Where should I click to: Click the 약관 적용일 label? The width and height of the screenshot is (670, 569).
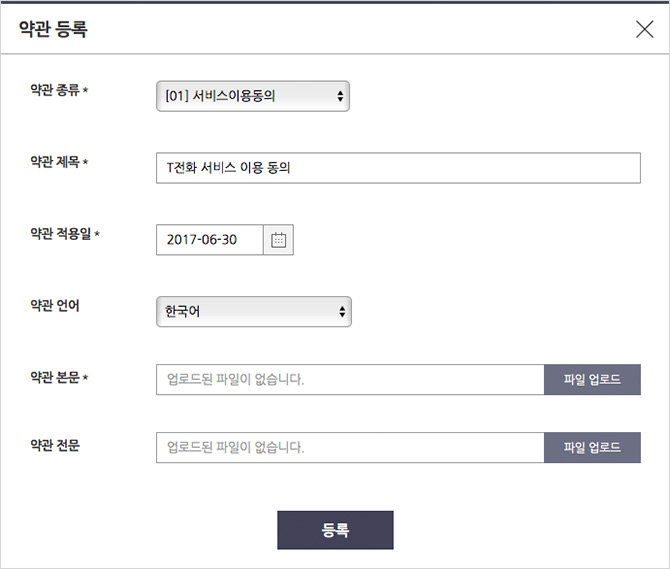(61, 234)
